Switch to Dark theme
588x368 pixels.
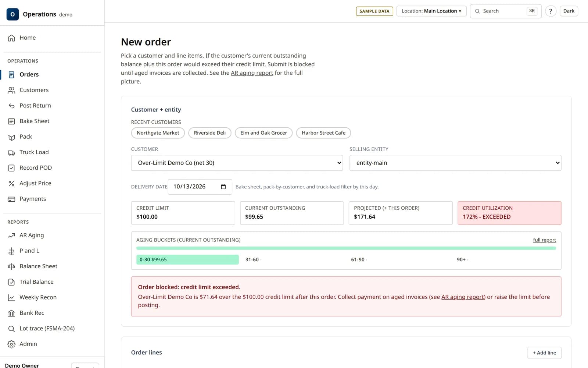pyautogui.click(x=569, y=11)
